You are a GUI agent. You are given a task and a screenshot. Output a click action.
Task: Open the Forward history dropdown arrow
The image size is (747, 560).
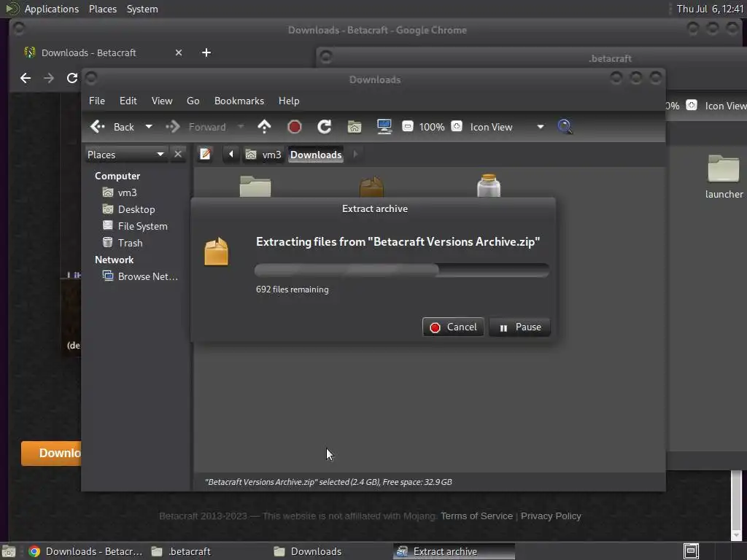(x=241, y=127)
